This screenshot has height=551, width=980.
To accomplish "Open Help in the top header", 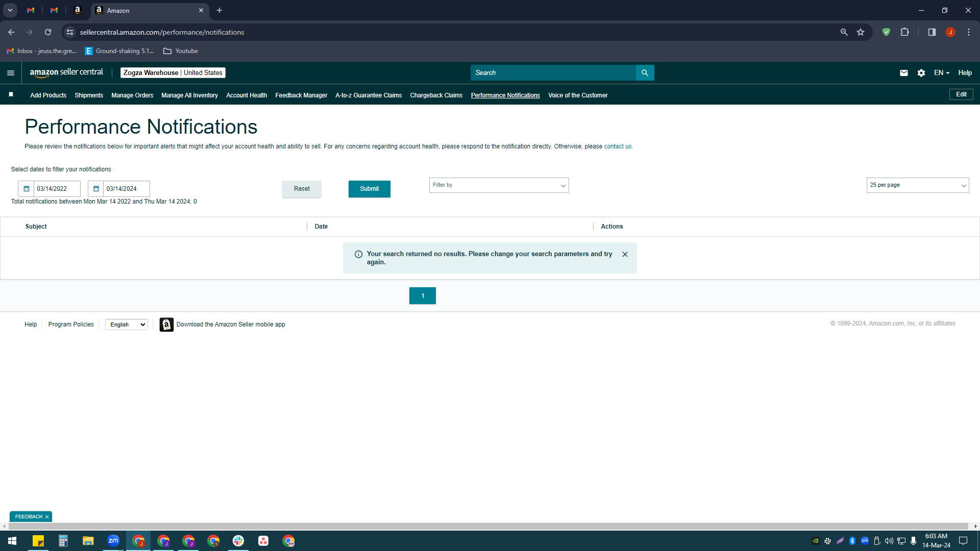I will point(965,73).
